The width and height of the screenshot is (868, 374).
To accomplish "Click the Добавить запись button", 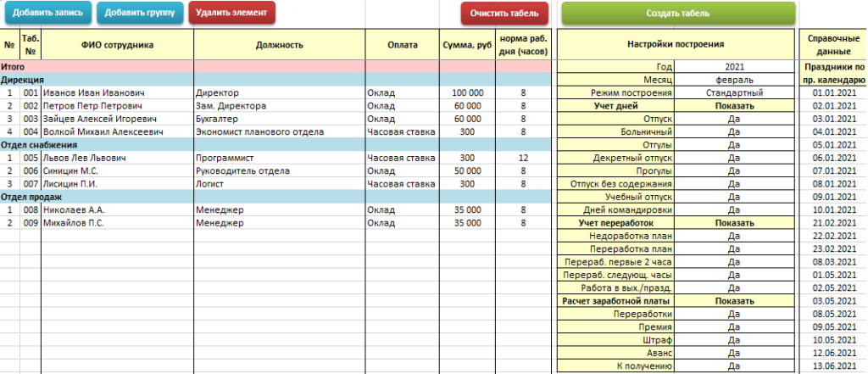I will [48, 13].
